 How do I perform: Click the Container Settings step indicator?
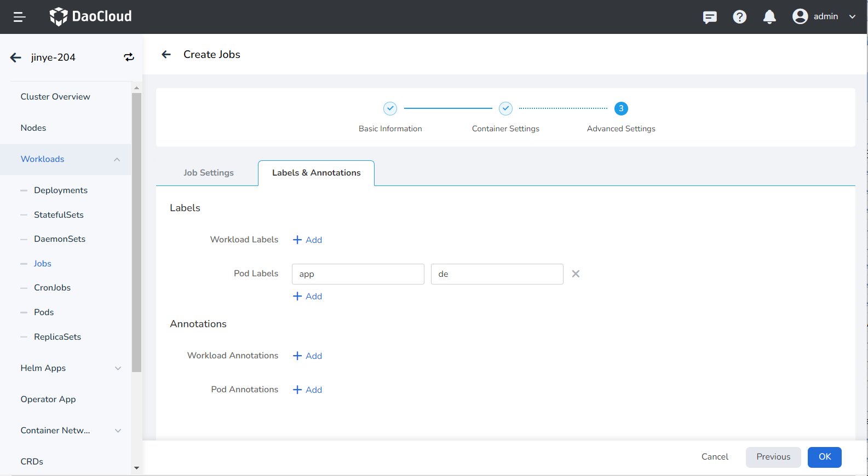[x=505, y=109]
